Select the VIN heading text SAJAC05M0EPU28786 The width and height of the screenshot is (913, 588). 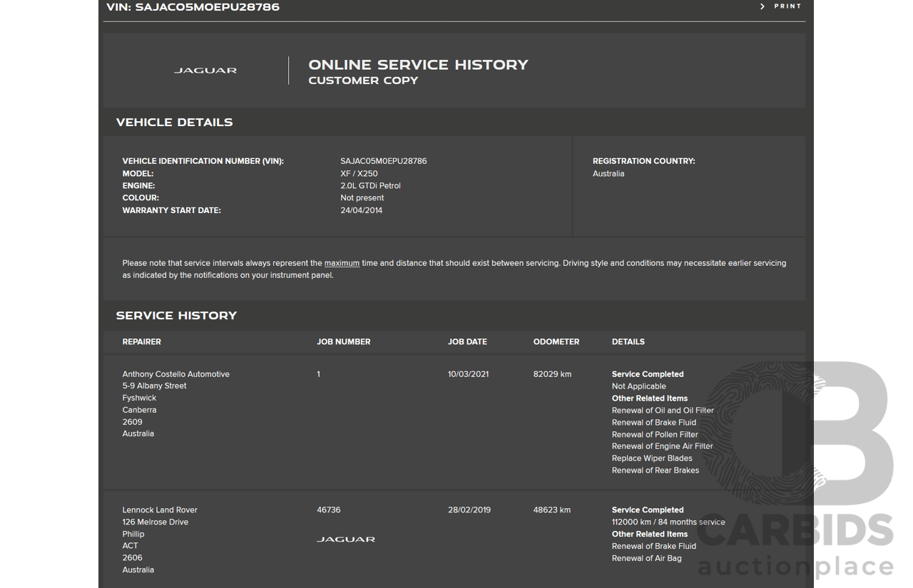207,7
